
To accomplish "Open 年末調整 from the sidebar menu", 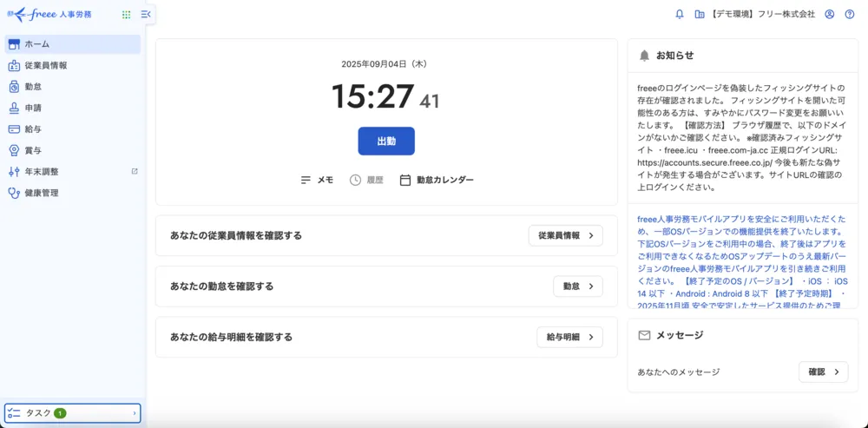I will point(73,172).
